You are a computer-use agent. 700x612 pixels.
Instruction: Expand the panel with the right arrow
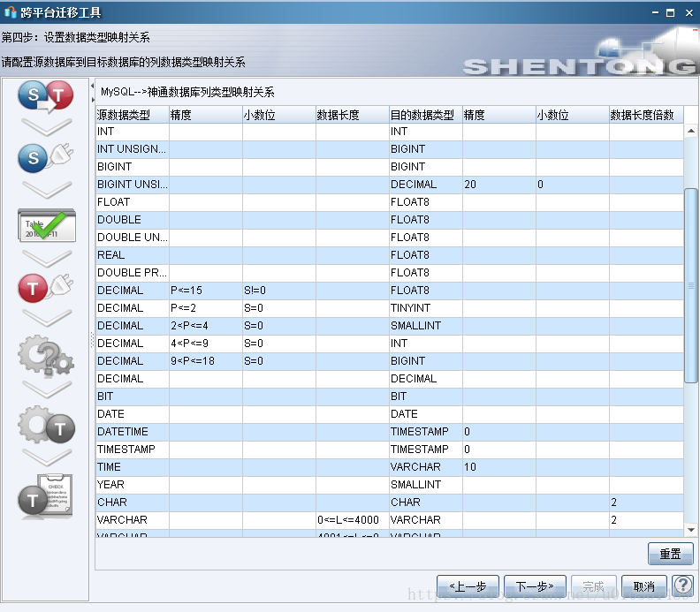coord(93,100)
